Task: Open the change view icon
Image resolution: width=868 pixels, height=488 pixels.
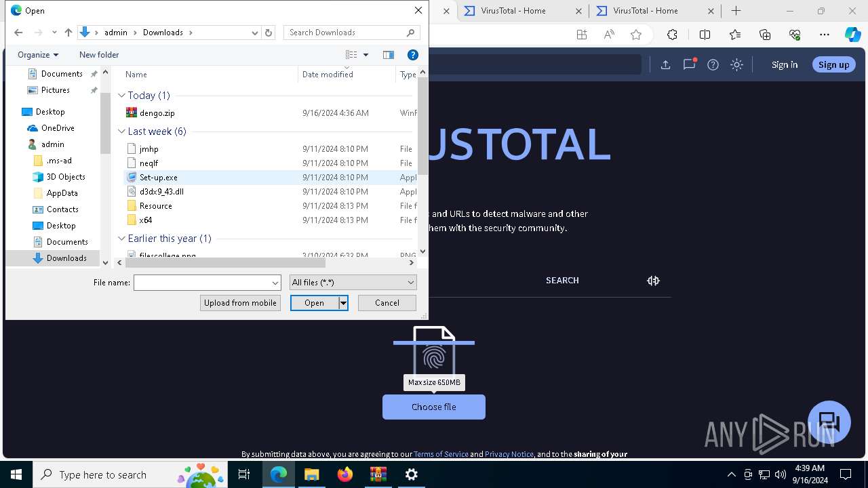Action: point(351,55)
